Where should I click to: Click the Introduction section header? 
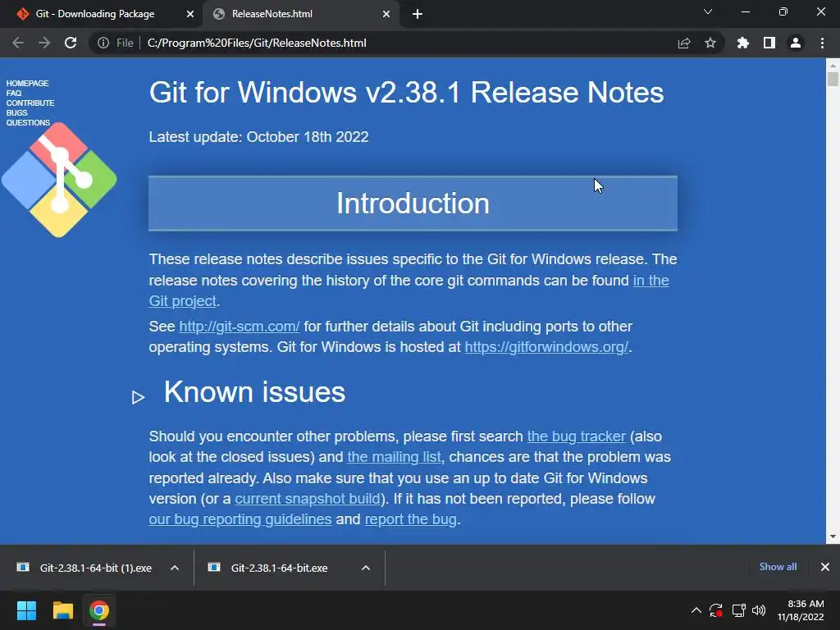413,203
